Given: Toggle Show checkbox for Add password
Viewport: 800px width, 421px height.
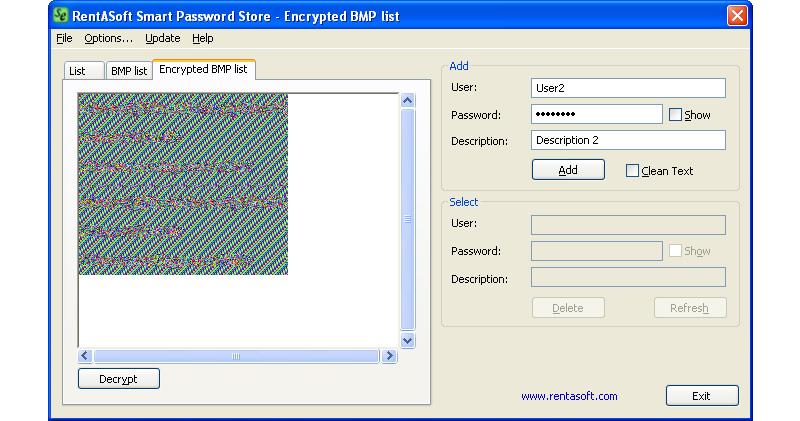Looking at the screenshot, I should tap(675, 115).
